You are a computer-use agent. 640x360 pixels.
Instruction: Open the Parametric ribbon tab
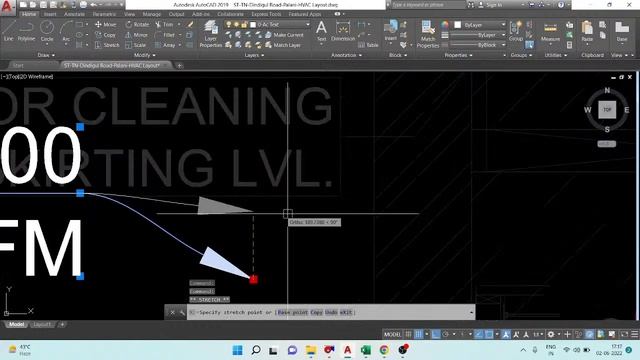(104, 14)
